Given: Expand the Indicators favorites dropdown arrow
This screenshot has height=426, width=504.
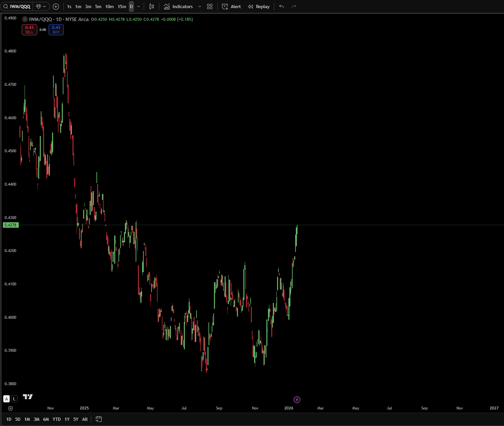Looking at the screenshot, I should coord(200,6).
